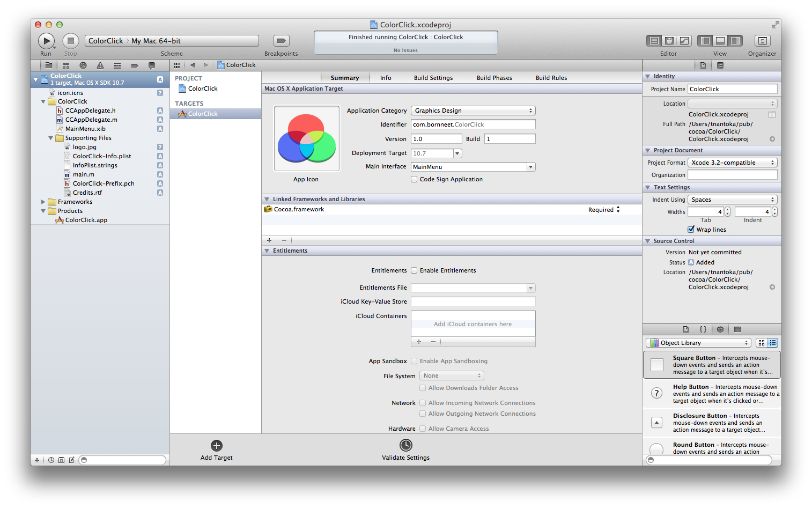This screenshot has height=508, width=812.
Task: Reveal the Identity Full Path in Finder
Action: coord(772,139)
